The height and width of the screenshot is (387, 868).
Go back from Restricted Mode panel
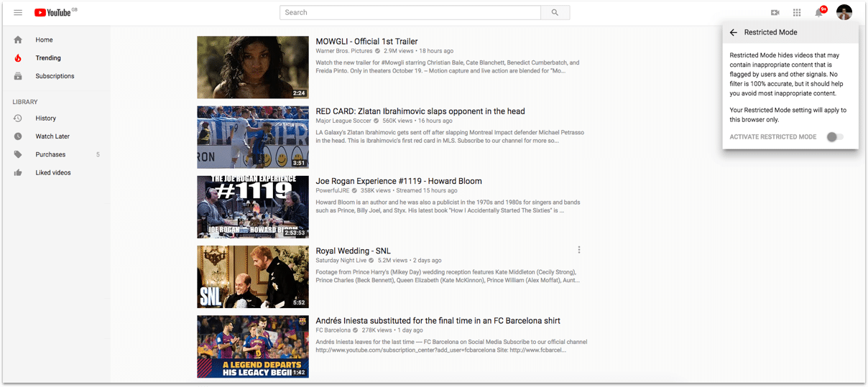[734, 32]
